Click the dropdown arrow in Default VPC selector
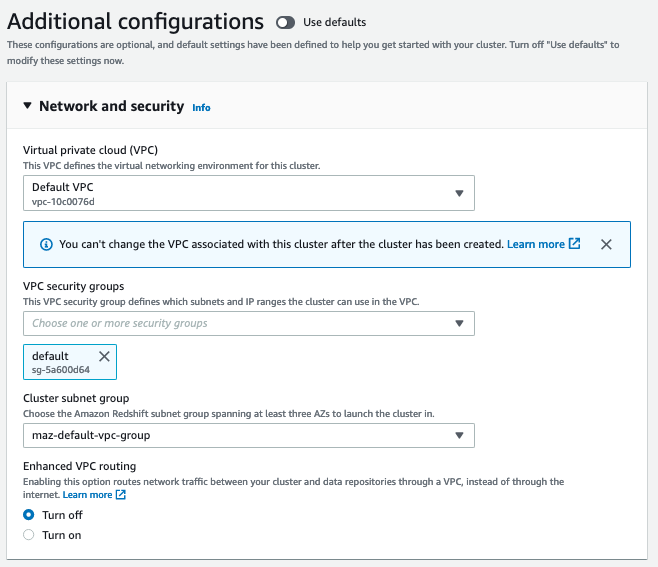Viewport: 658px width, 567px height. tap(459, 193)
